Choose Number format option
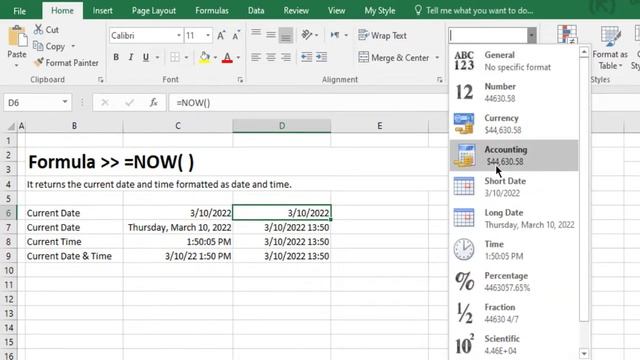This screenshot has height=360, width=640. [514, 92]
